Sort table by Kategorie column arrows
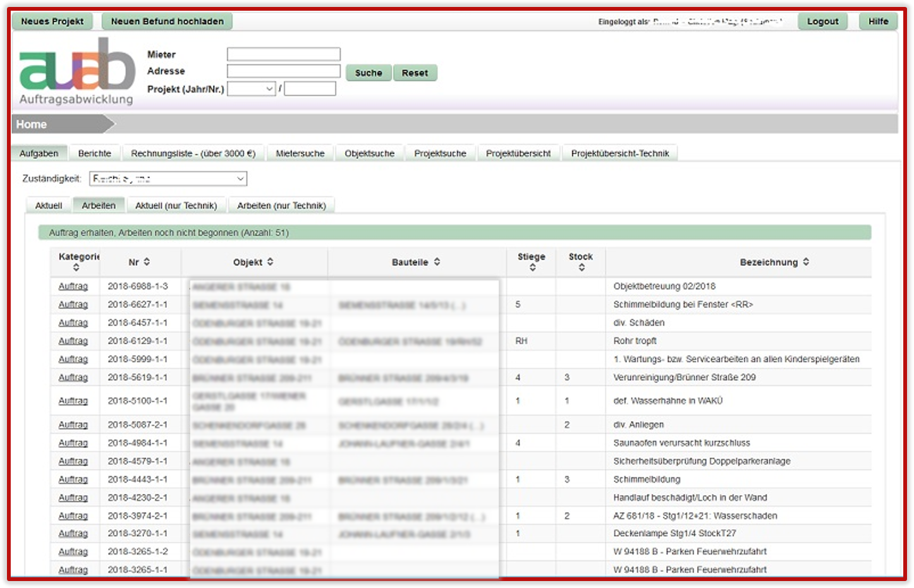 pos(76,268)
